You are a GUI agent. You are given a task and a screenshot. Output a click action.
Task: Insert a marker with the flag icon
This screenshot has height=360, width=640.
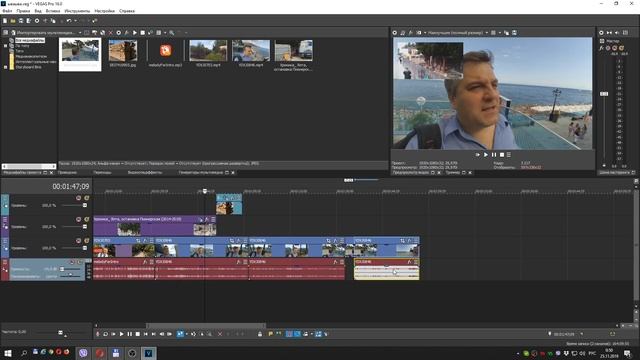click(271, 334)
